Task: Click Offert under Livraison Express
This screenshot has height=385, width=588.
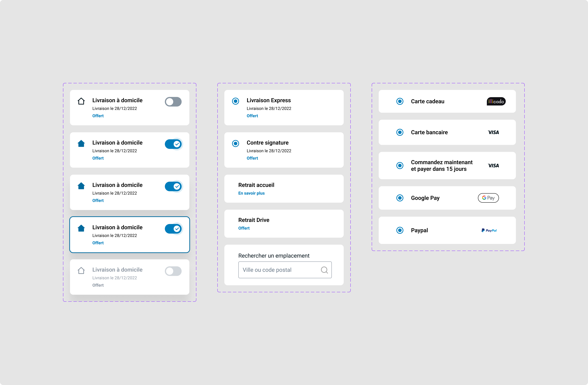Action: tap(252, 116)
